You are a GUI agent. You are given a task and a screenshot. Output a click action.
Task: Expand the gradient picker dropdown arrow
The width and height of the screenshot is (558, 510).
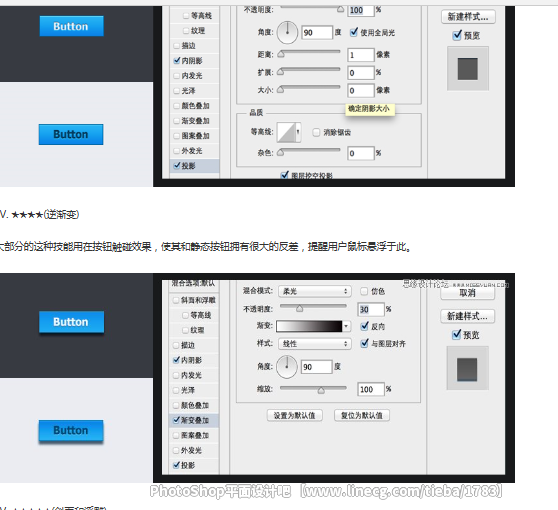pos(346,326)
